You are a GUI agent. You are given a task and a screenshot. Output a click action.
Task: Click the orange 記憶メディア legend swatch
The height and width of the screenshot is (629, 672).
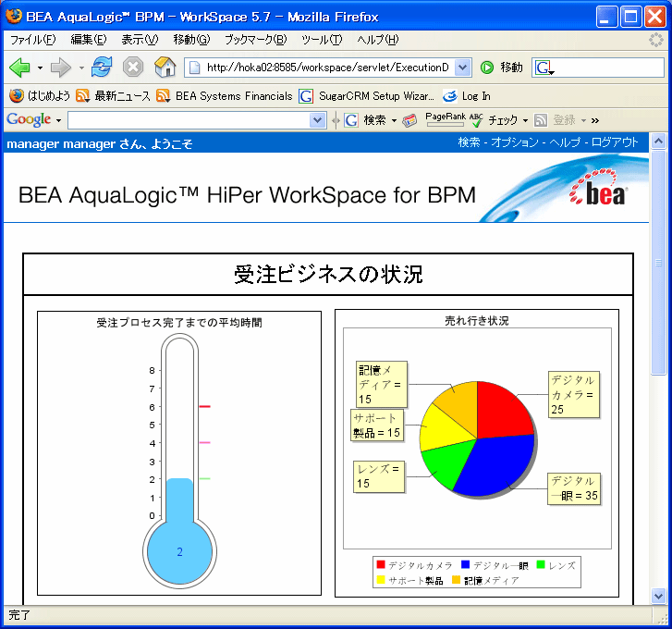[x=456, y=580]
